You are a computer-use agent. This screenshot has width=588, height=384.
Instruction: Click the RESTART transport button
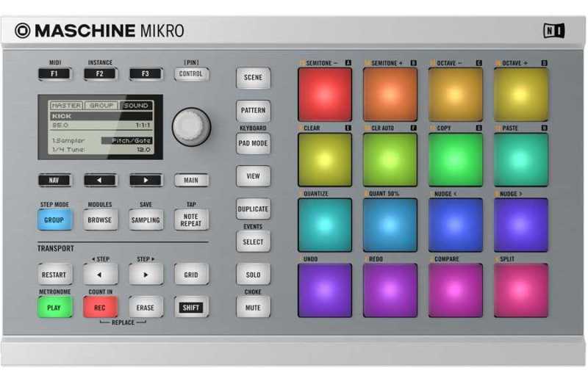click(54, 275)
